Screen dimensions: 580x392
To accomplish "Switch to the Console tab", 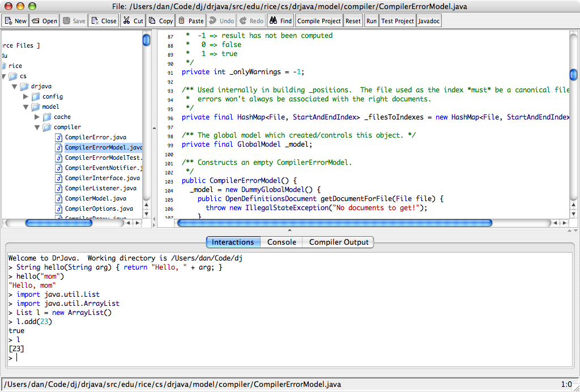I will (x=282, y=242).
